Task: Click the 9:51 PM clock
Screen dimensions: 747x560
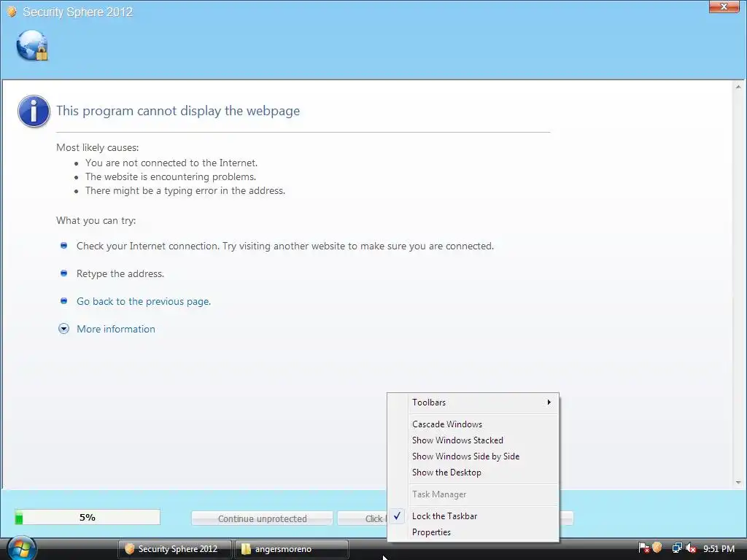Action: tap(719, 548)
